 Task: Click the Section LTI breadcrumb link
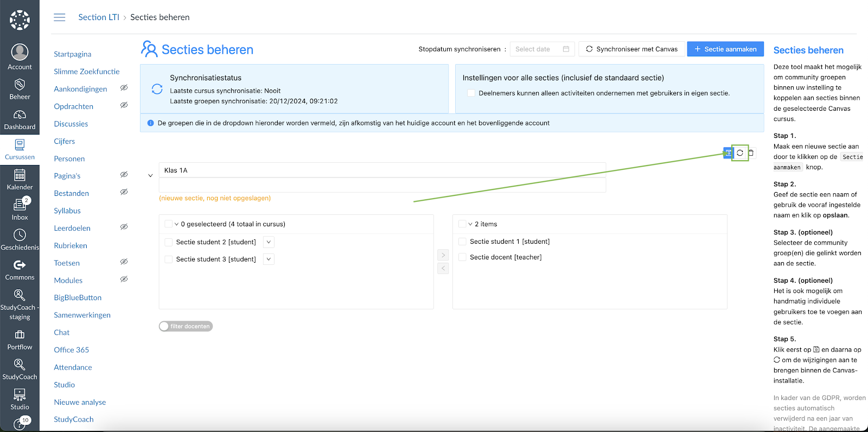coord(99,17)
